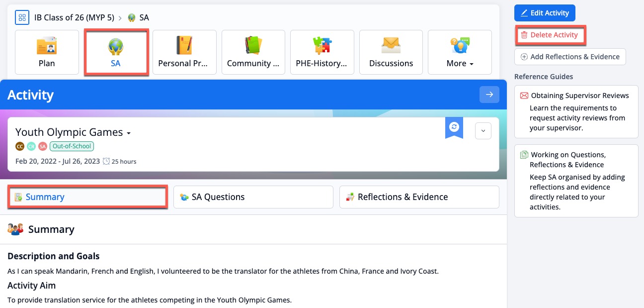Click Add Reflections & Evidence
Viewport: 644px width, 308px height.
click(570, 56)
